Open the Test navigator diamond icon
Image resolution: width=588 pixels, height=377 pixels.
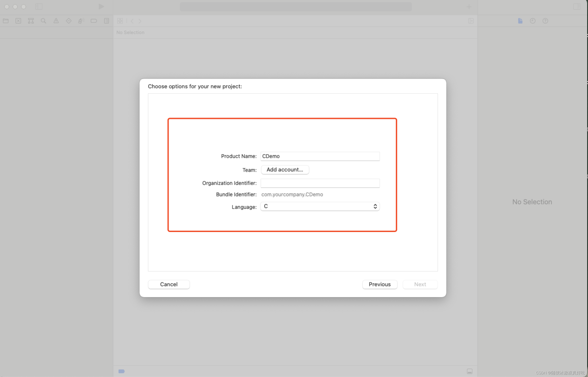coord(69,21)
